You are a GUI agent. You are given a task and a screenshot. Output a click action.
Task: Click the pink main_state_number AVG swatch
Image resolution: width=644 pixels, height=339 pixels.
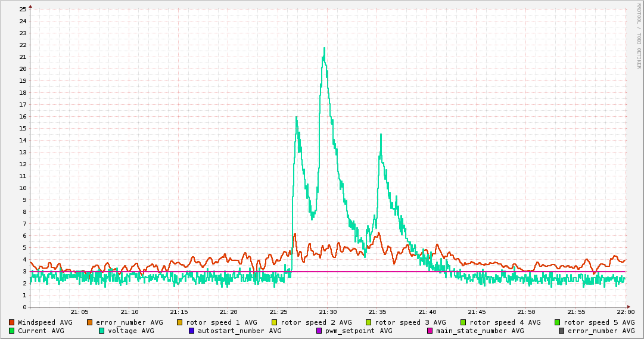pyautogui.click(x=430, y=331)
